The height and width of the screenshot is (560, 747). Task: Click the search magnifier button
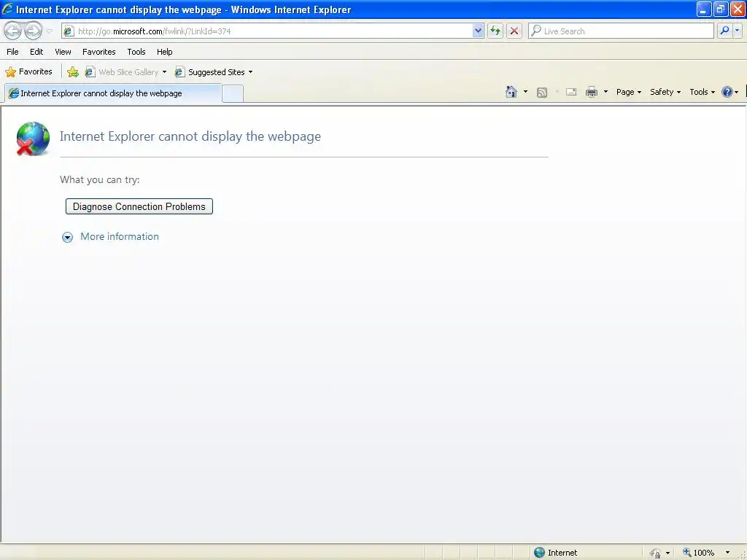724,31
